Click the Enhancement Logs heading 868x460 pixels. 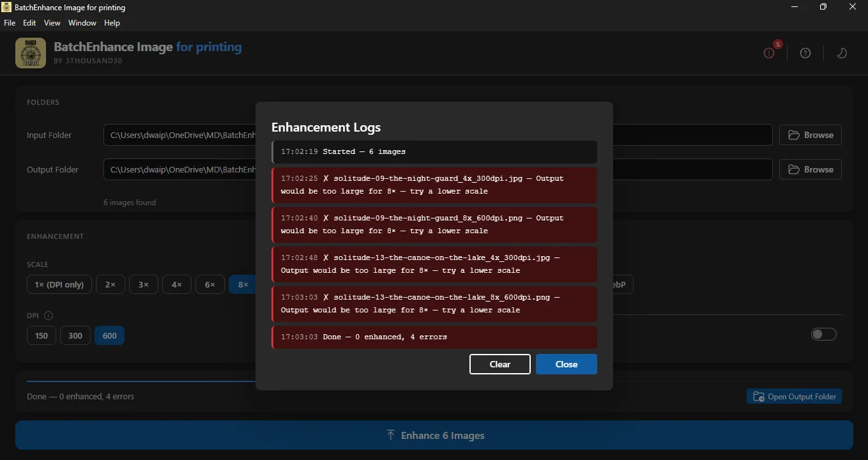click(x=326, y=127)
